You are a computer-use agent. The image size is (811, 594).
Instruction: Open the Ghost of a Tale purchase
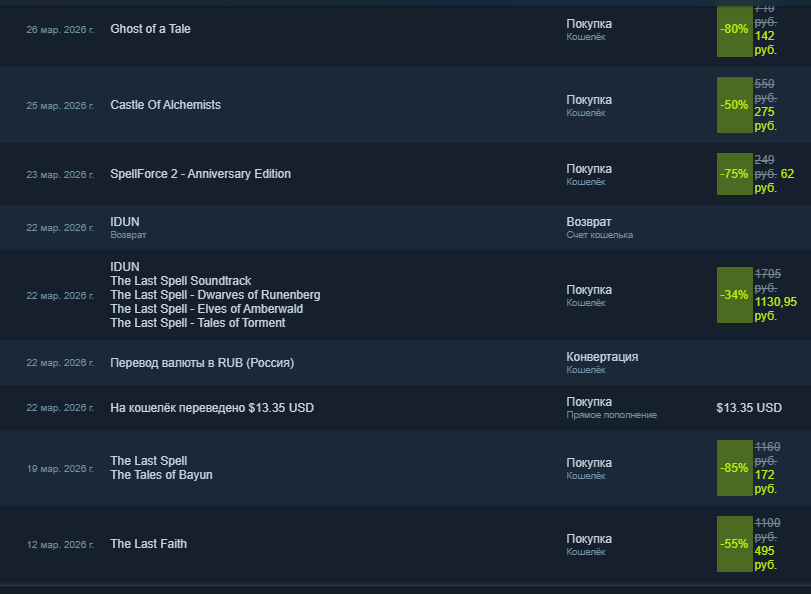[x=150, y=29]
